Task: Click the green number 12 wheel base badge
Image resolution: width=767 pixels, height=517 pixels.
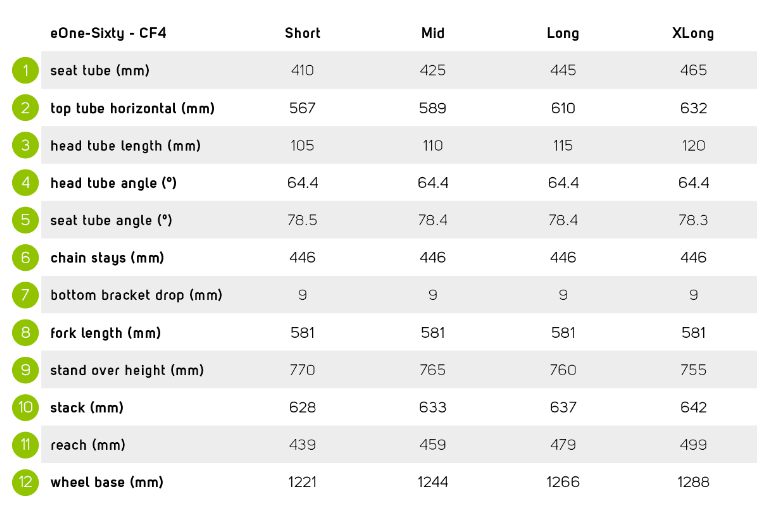Action: tap(25, 482)
